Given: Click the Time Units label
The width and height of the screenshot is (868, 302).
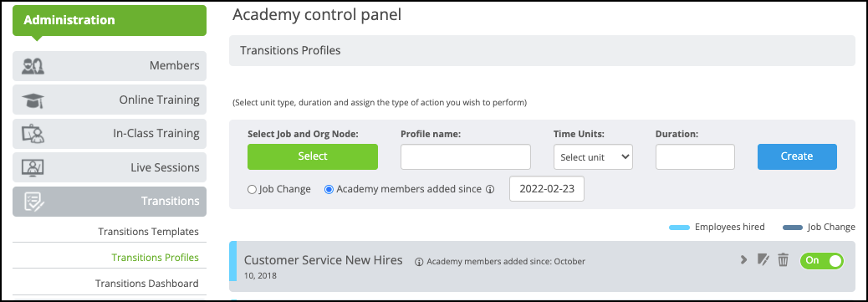Looking at the screenshot, I should [x=579, y=134].
